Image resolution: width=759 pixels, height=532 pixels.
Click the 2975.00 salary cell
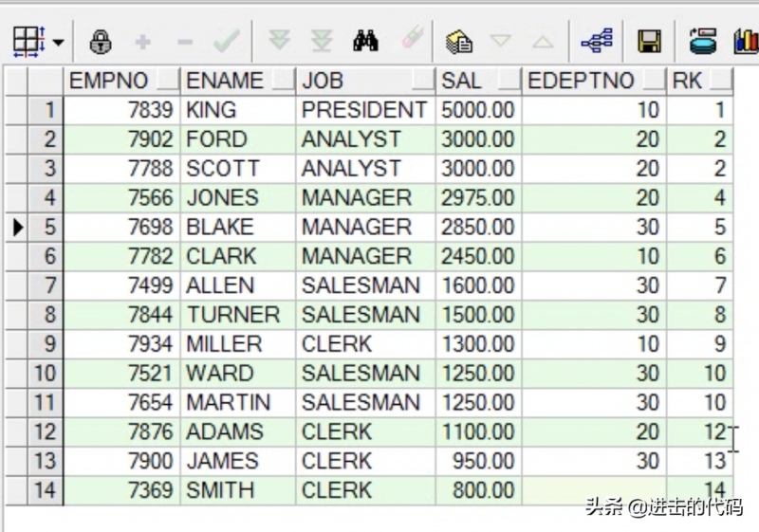(478, 198)
